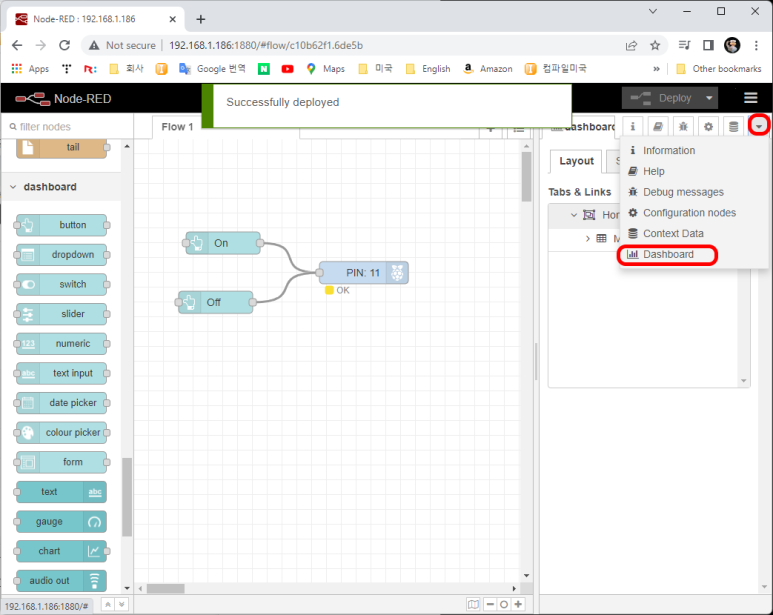Collapse the dashboard palette category
Image resolution: width=773 pixels, height=615 pixels.
coord(13,187)
